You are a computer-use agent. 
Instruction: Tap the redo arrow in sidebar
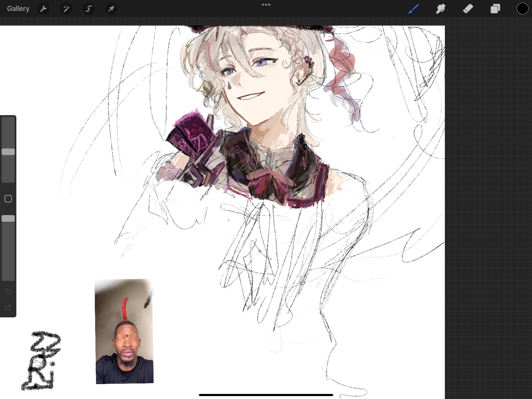(8, 307)
